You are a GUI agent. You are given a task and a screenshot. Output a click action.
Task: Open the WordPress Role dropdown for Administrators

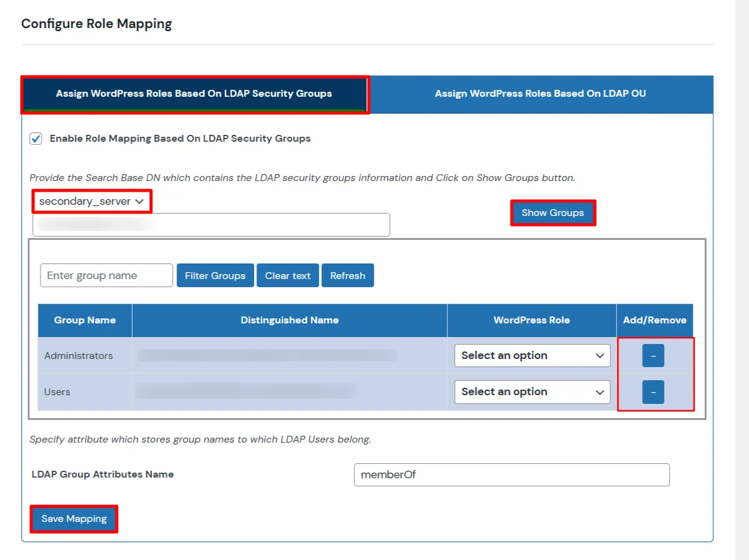tap(531, 355)
